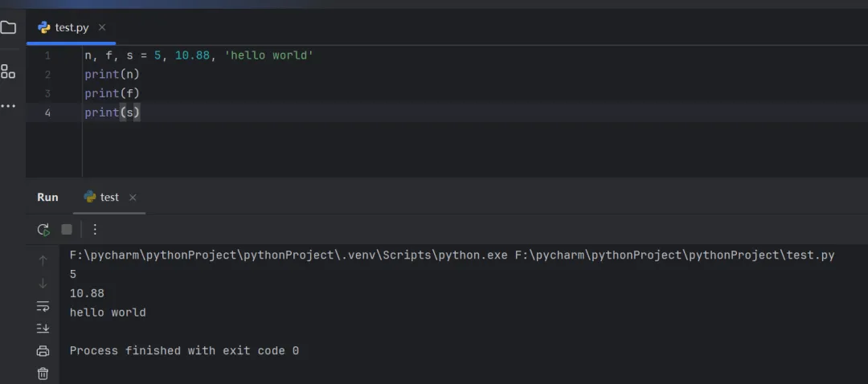Image resolution: width=868 pixels, height=384 pixels.
Task: Open the Structure tool window icon
Action: (x=8, y=71)
